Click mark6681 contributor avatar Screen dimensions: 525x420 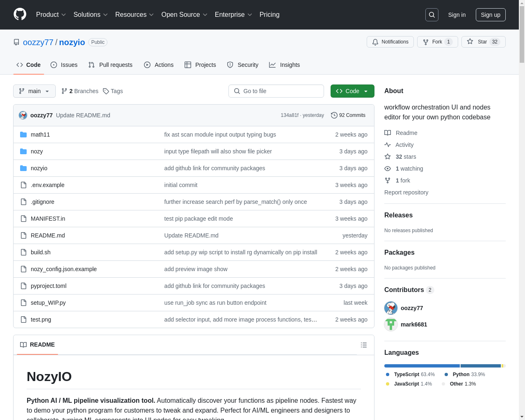point(391,324)
